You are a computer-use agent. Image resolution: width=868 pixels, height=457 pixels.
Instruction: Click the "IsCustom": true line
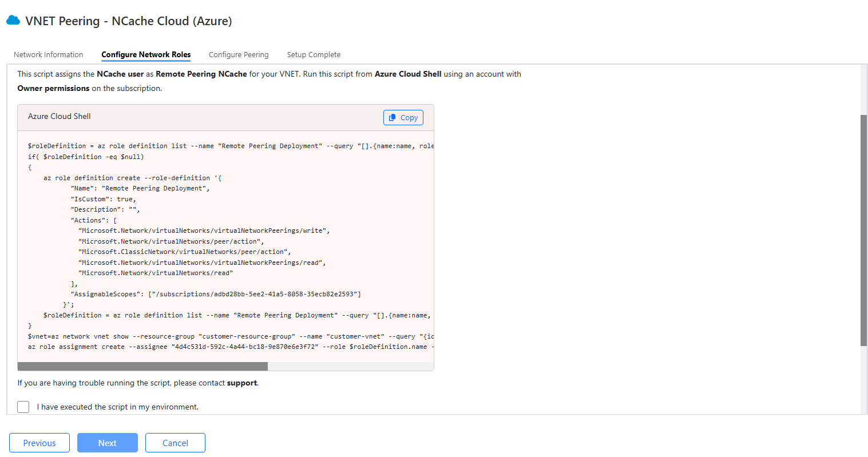point(104,199)
